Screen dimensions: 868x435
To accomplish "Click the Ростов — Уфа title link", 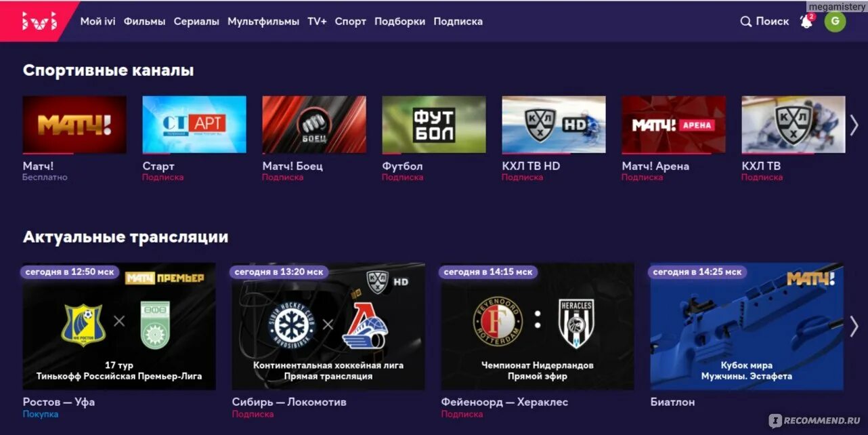I will [59, 402].
